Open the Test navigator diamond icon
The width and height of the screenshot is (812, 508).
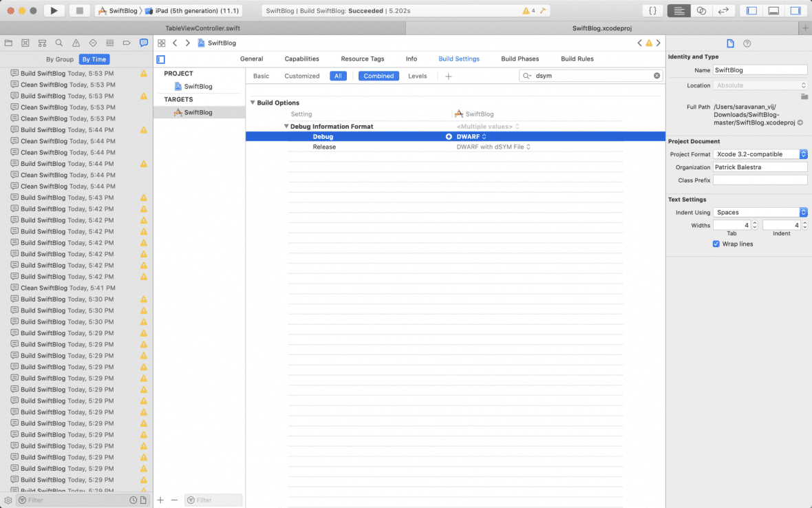click(93, 43)
